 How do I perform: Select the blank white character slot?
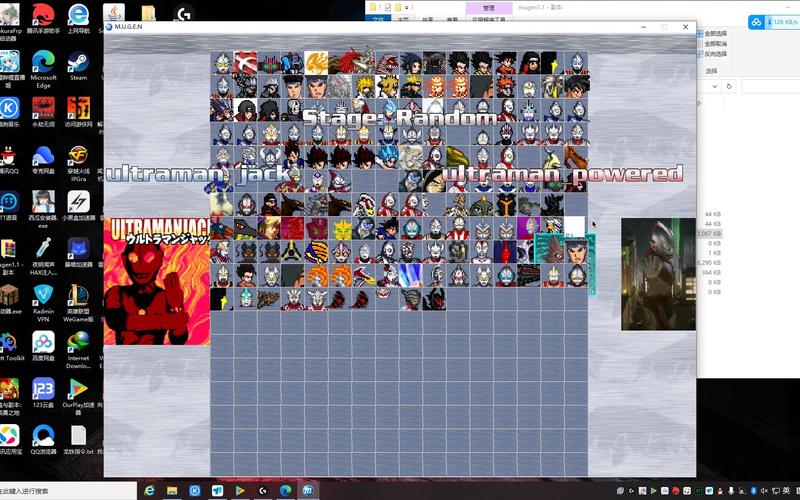pyautogui.click(x=574, y=228)
